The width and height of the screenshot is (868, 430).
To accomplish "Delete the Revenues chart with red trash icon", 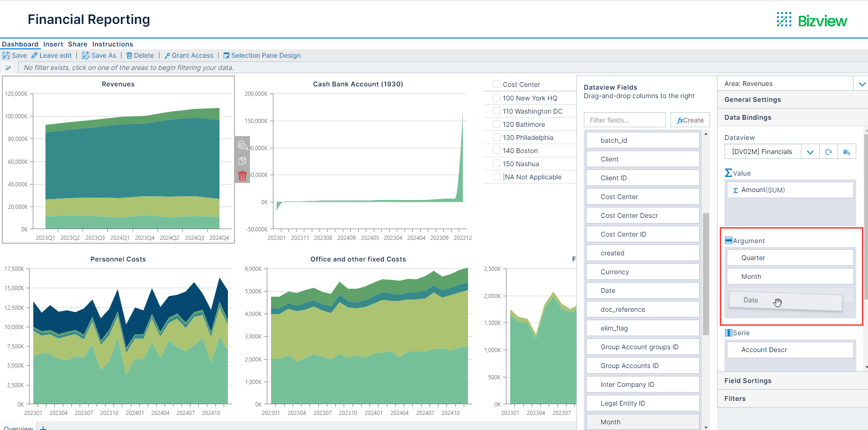I will pyautogui.click(x=242, y=175).
